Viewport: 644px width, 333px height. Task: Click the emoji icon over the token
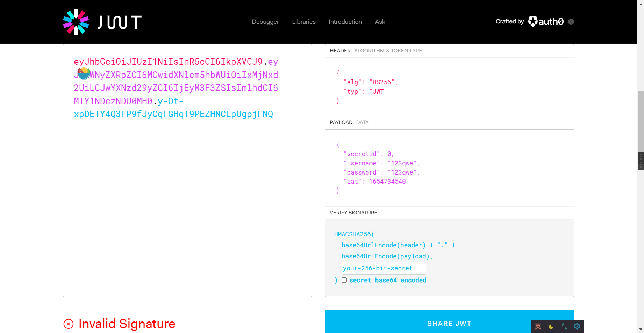click(84, 74)
